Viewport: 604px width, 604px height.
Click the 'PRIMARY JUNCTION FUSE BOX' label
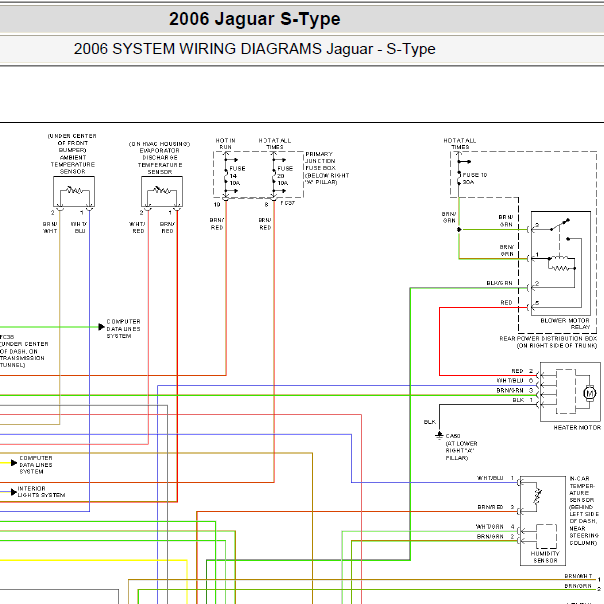click(x=320, y=161)
